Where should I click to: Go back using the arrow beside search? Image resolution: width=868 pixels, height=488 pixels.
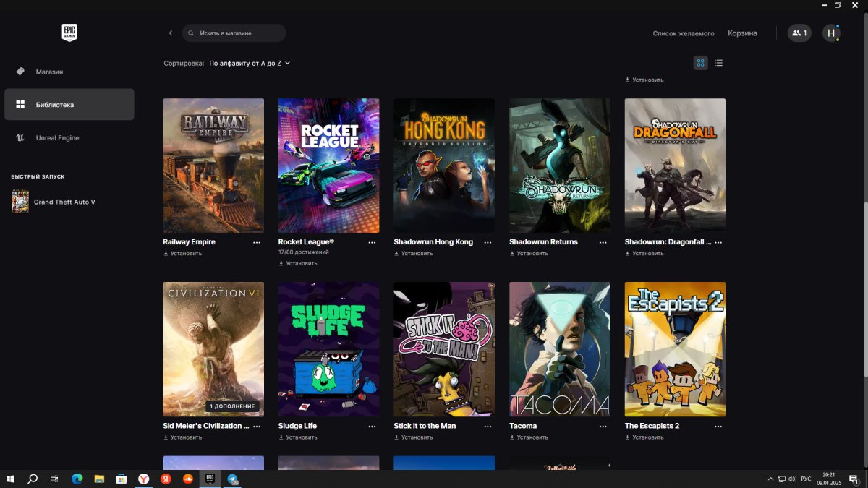coord(171,33)
